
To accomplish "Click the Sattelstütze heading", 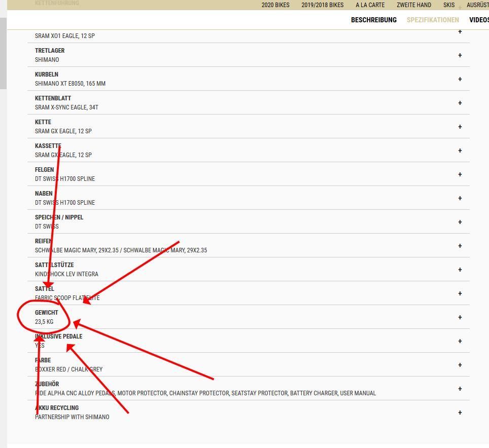I will [54, 265].
